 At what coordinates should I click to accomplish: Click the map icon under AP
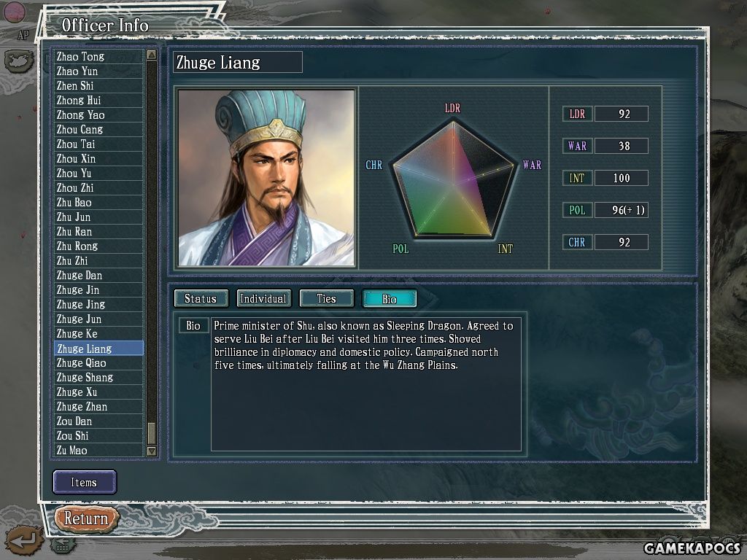coord(19,61)
